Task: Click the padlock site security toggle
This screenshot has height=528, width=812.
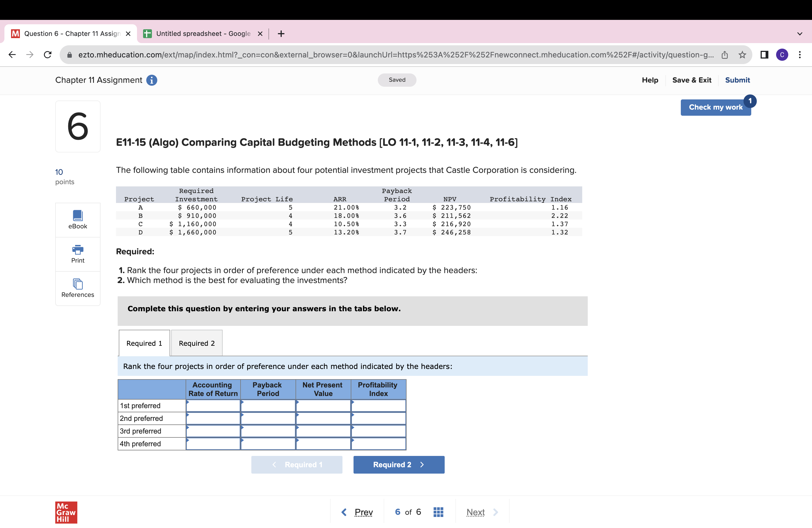Action: 69,55
